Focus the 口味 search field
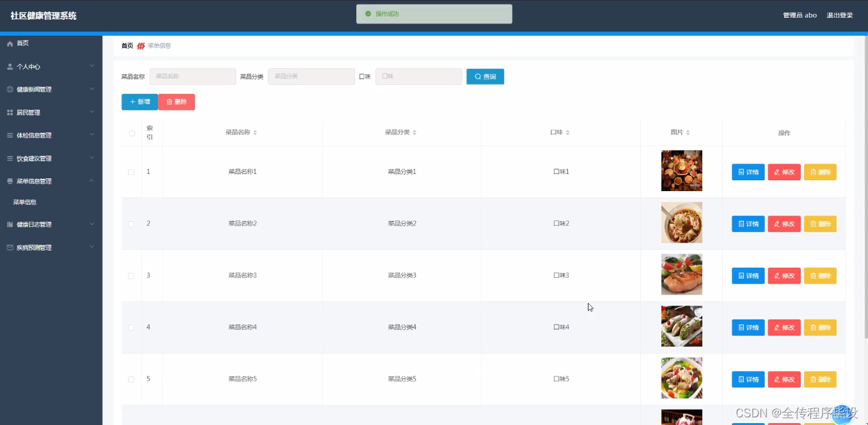 pos(419,77)
